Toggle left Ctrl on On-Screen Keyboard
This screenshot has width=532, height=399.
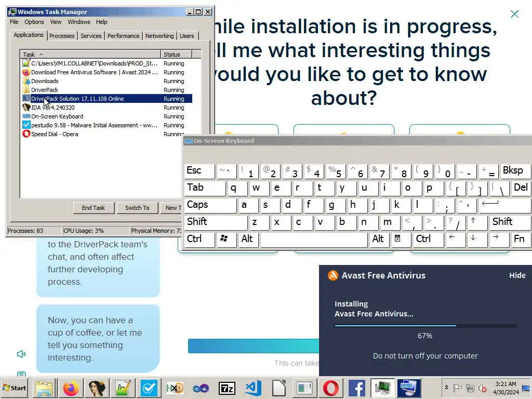click(x=199, y=240)
